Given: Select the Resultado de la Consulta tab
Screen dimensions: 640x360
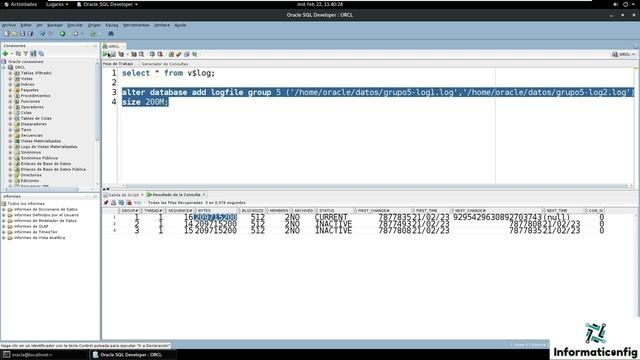Looking at the screenshot, I should (x=176, y=195).
